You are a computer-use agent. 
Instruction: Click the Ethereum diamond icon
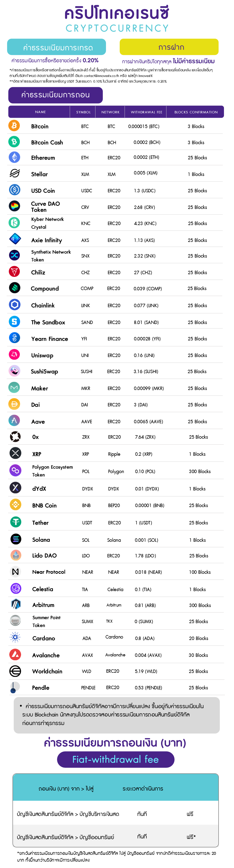(14, 157)
